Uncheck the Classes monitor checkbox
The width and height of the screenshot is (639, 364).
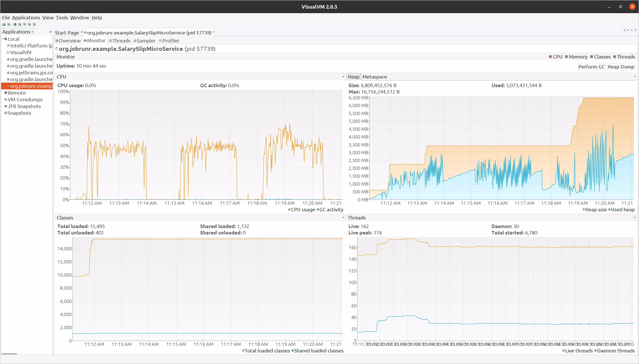592,57
